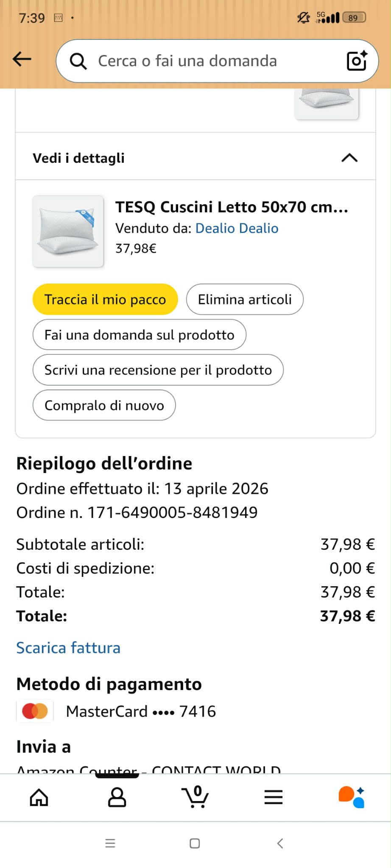Focus the Cerca o fai una domanda field
The image size is (391, 868).
[217, 61]
